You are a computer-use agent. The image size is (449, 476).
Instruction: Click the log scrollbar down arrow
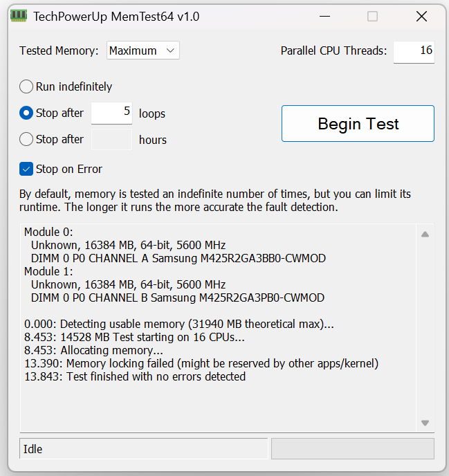point(425,423)
